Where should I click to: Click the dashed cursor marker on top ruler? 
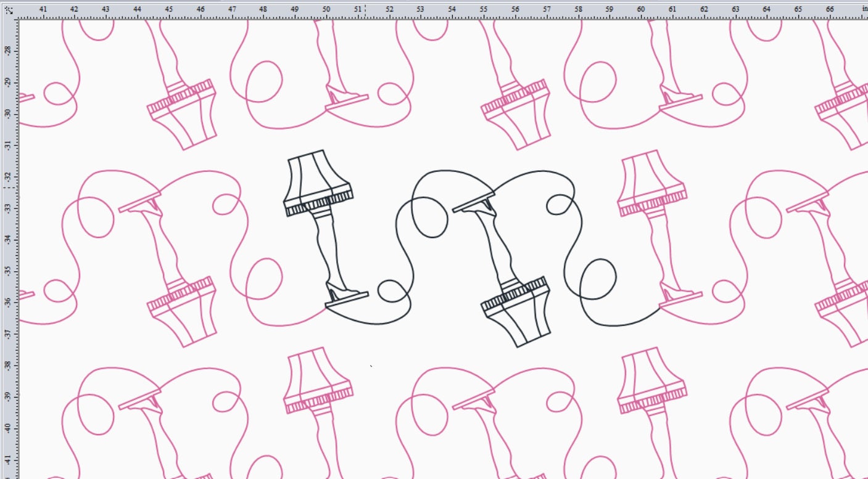click(x=365, y=9)
